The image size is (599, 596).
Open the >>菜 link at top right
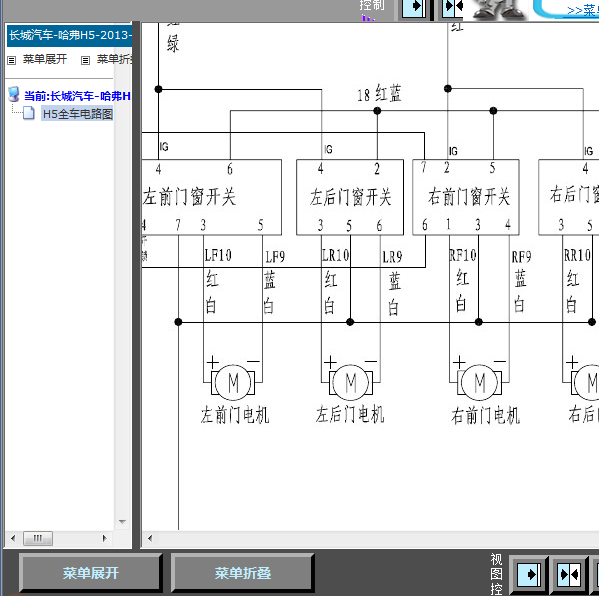583,10
